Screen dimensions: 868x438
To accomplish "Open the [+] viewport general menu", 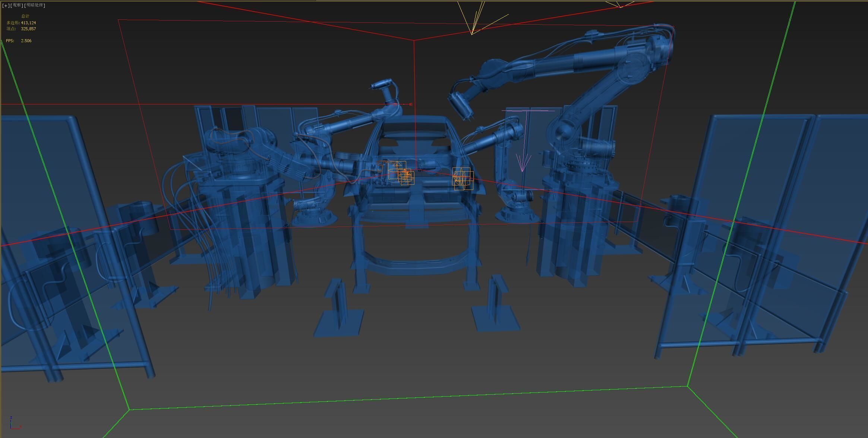I will click(x=6, y=5).
